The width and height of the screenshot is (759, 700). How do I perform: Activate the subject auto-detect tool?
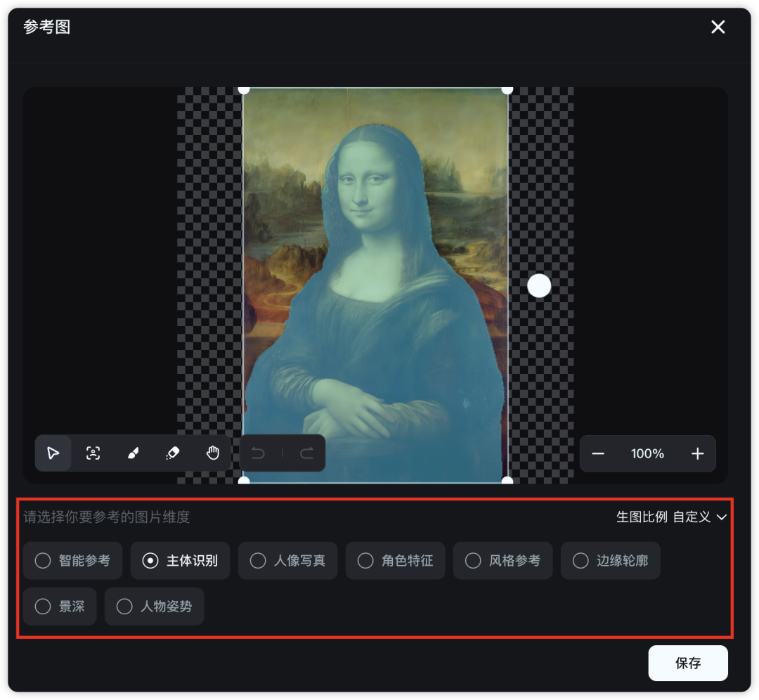(x=93, y=453)
